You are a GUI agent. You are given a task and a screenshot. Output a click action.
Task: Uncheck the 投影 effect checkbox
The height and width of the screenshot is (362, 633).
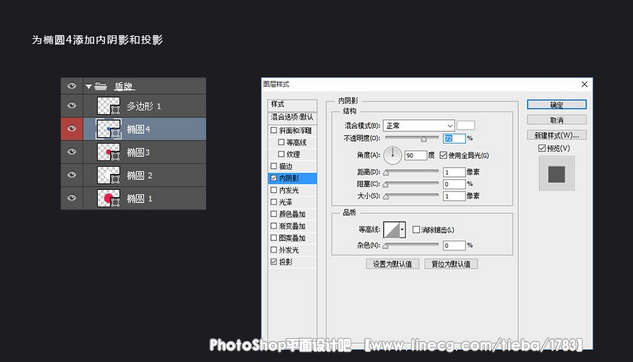coord(274,262)
